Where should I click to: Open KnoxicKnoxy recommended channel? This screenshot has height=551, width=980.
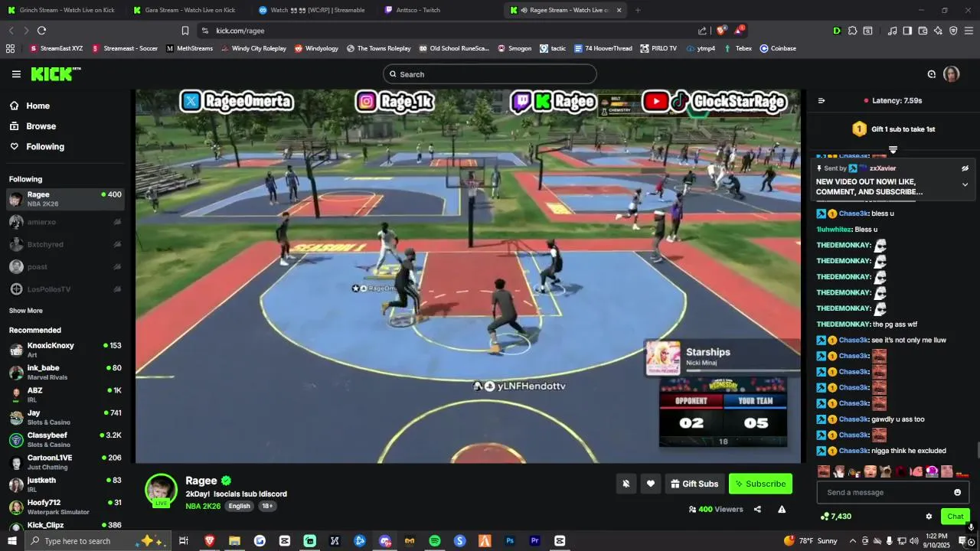coord(64,350)
